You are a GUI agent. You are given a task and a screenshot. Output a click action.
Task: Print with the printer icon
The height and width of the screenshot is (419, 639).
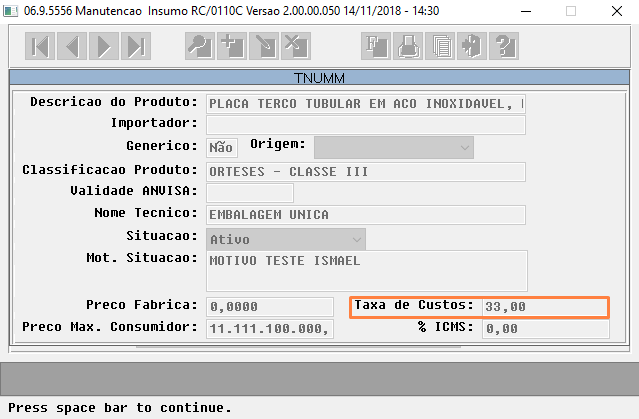[x=408, y=46]
